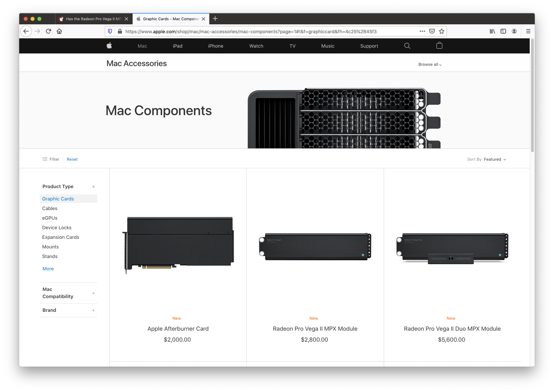
Task: Select the Stands product type filter
Action: tap(50, 256)
